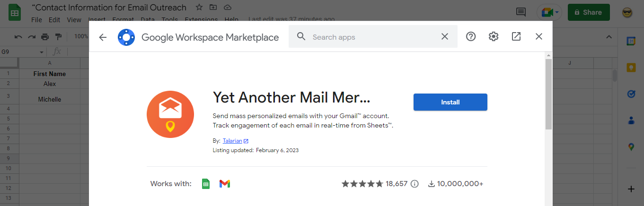Open the Edit menu
This screenshot has height=206, width=644.
(x=54, y=20)
